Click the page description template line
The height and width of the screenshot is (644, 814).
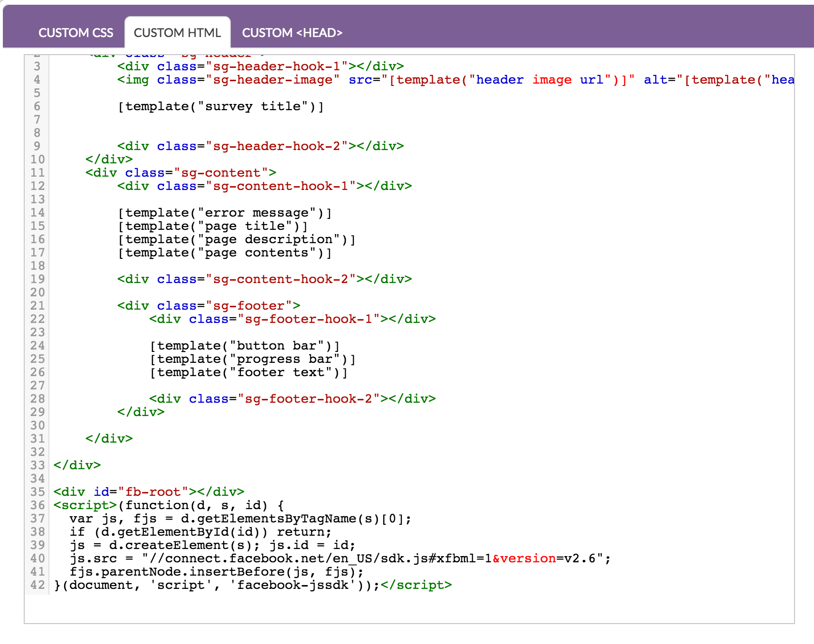point(237,239)
